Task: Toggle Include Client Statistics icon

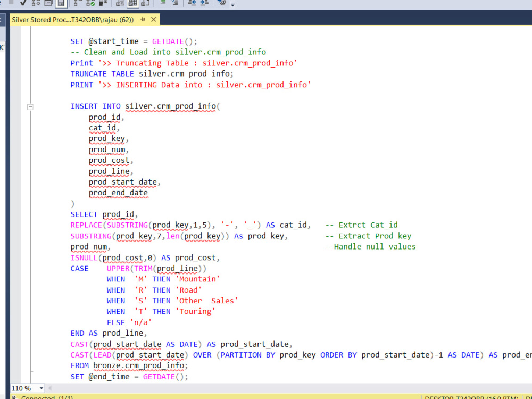Action: point(103,3)
